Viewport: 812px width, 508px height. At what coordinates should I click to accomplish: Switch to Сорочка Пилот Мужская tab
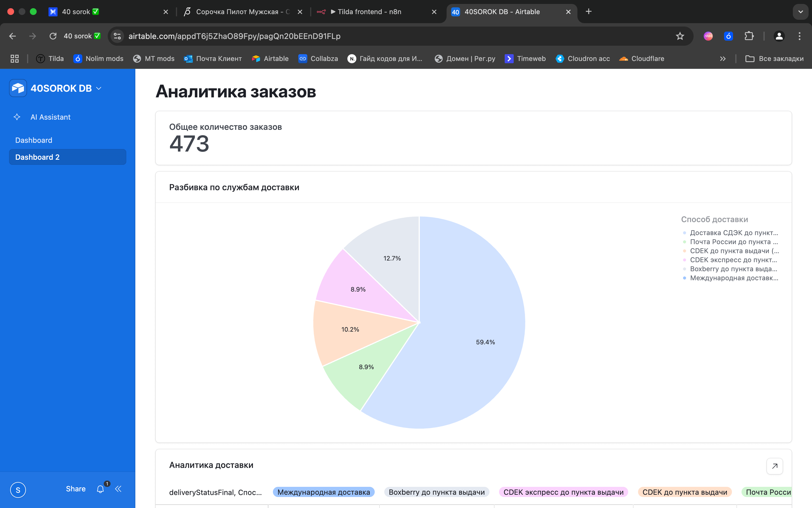243,12
